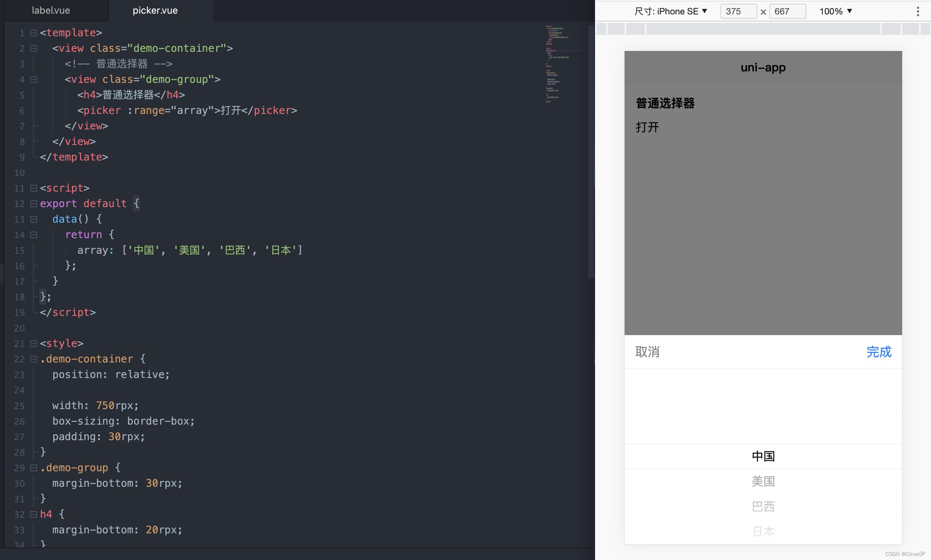Choose 美国 in the picker list
Image resolution: width=931 pixels, height=560 pixels.
pyautogui.click(x=763, y=482)
